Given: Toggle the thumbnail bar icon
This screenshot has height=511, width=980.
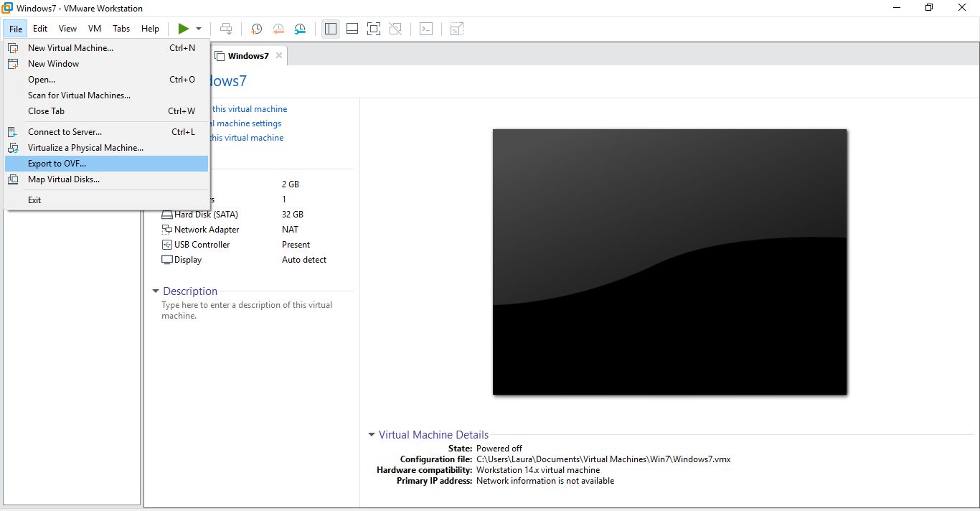Looking at the screenshot, I should (x=352, y=29).
